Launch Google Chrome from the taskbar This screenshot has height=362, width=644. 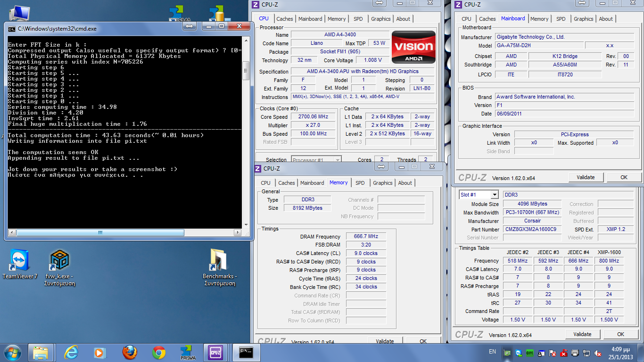pyautogui.click(x=159, y=353)
